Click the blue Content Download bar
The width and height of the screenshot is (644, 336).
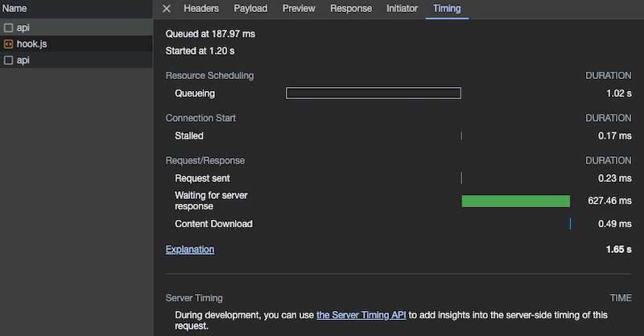[x=570, y=224]
